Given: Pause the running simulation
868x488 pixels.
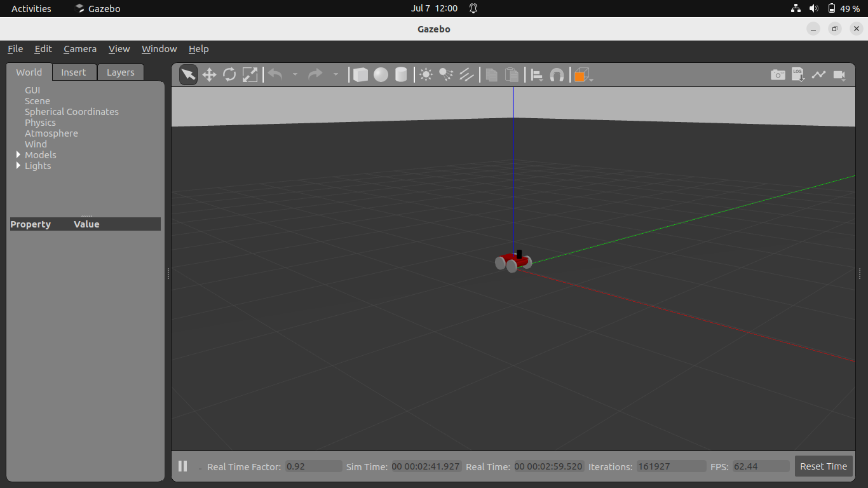Looking at the screenshot, I should tap(183, 466).
